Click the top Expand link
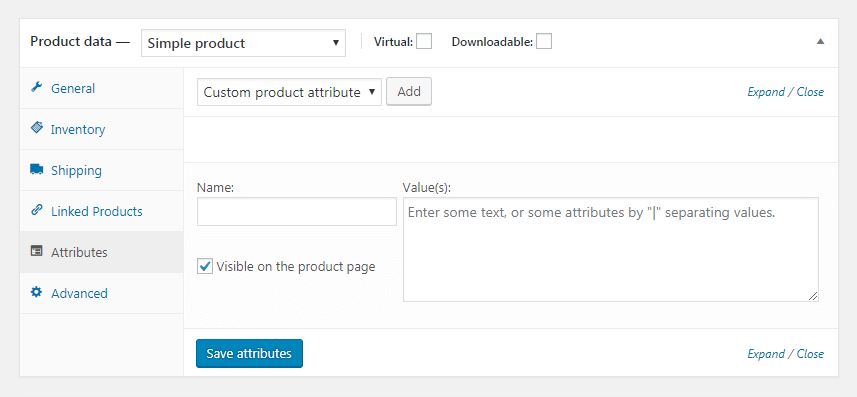Screen dimensions: 857x397 [x=766, y=92]
